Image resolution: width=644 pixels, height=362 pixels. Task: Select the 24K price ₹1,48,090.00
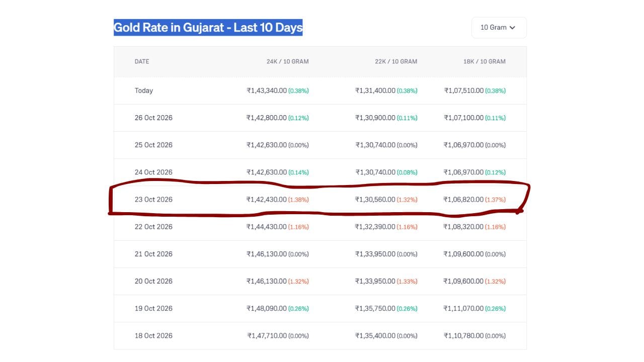[267, 308]
